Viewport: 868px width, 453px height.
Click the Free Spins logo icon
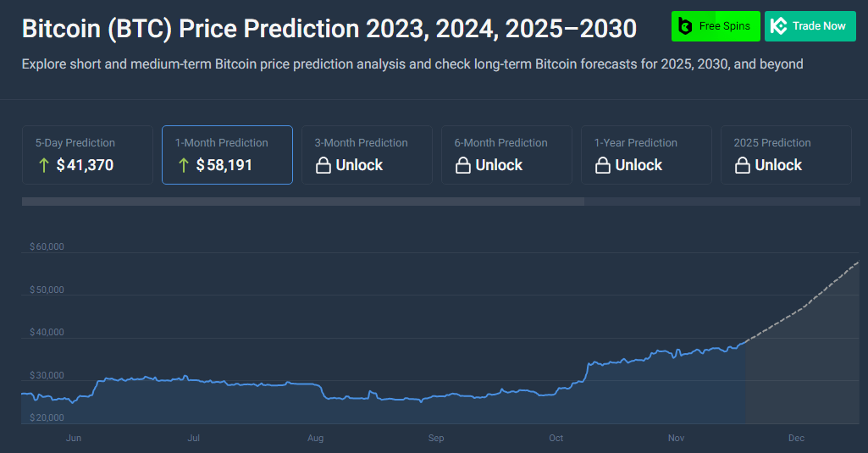tap(685, 26)
